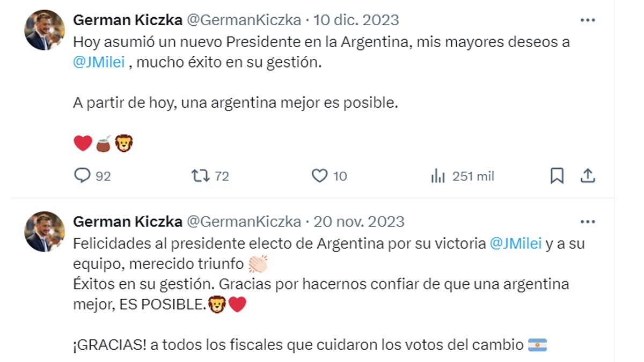
Task: Click the lion emoji in first tweet
Action: pos(125,143)
